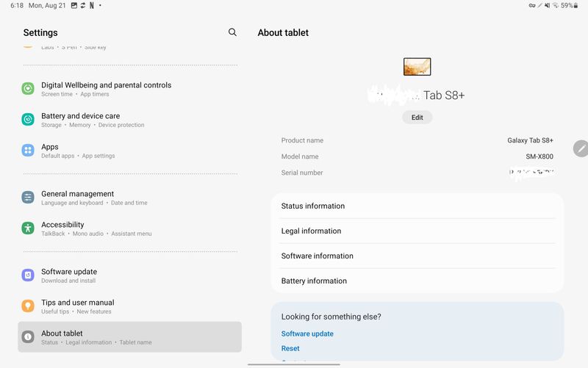Tap the Battery and device care icon
This screenshot has height=368, width=588.
(28, 120)
